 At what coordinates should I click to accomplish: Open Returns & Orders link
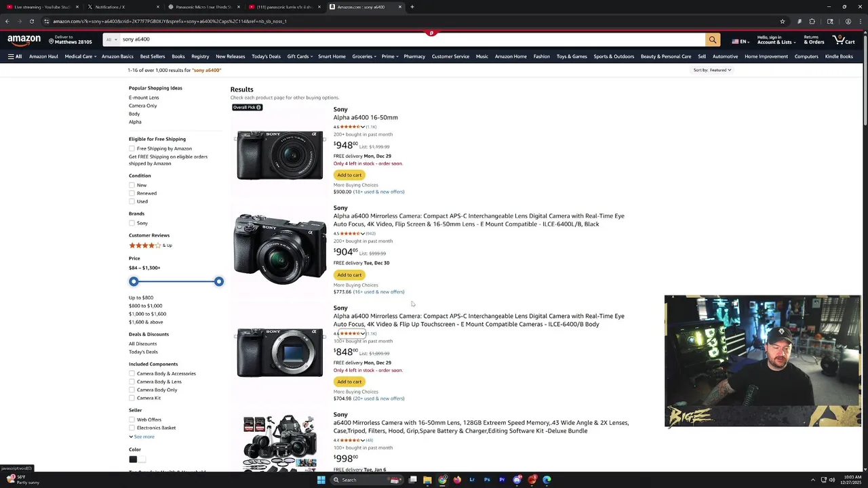(x=814, y=40)
